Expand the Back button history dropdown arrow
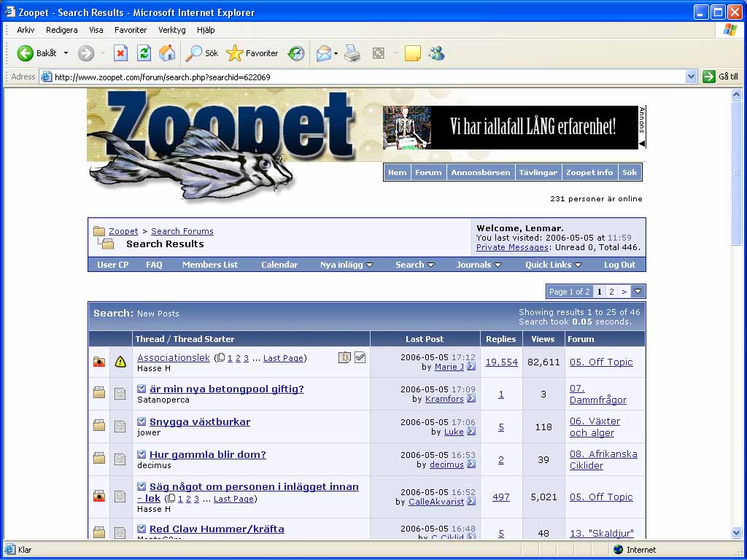This screenshot has height=560, width=747. pos(66,53)
